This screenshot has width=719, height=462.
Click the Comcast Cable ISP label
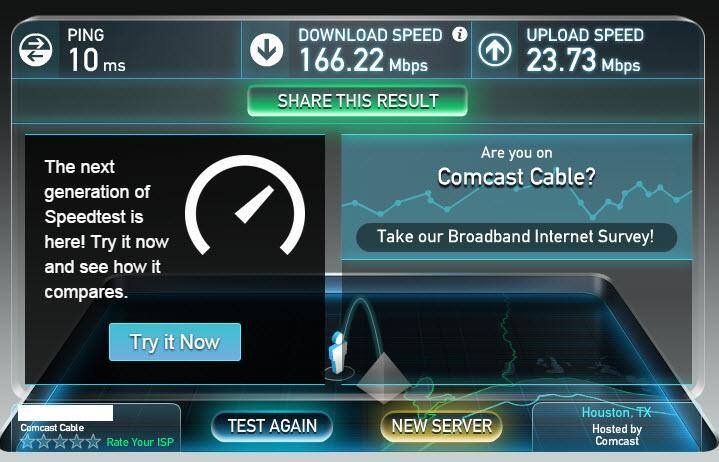point(52,428)
